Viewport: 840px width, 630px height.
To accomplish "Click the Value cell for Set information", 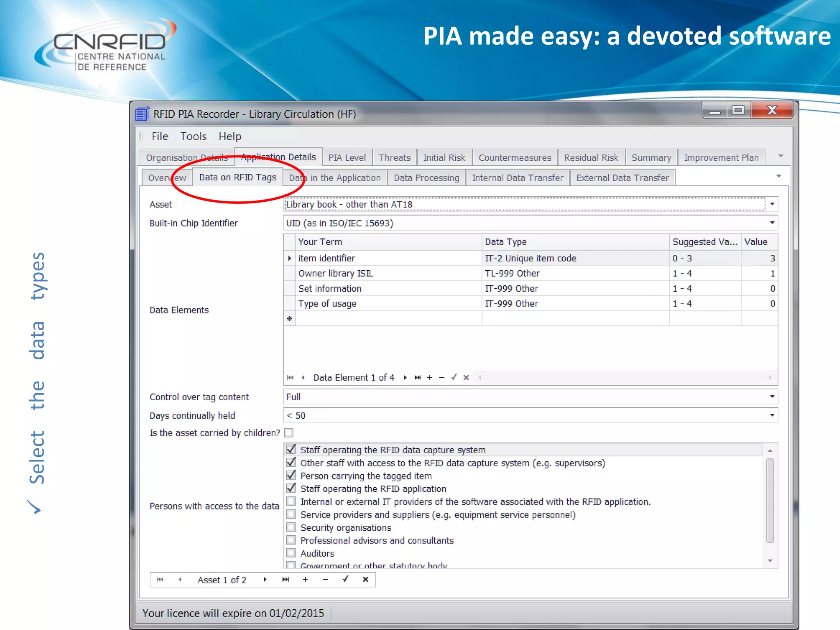I will (759, 288).
